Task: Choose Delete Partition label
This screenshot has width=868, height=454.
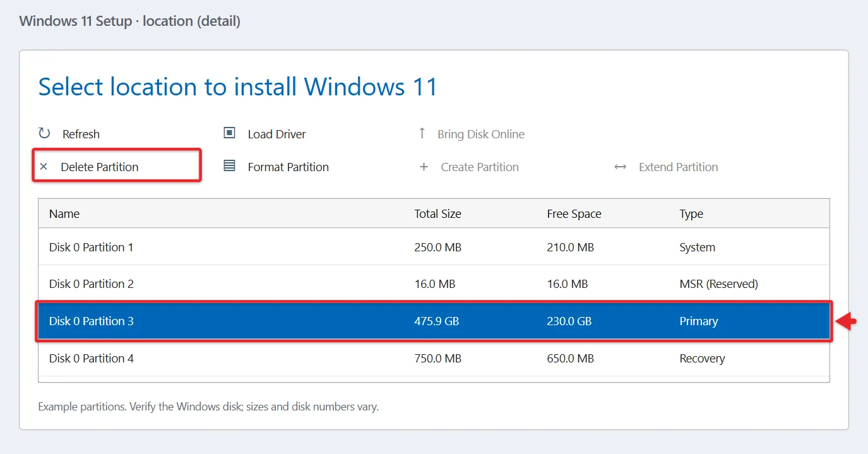Action: coord(99,167)
